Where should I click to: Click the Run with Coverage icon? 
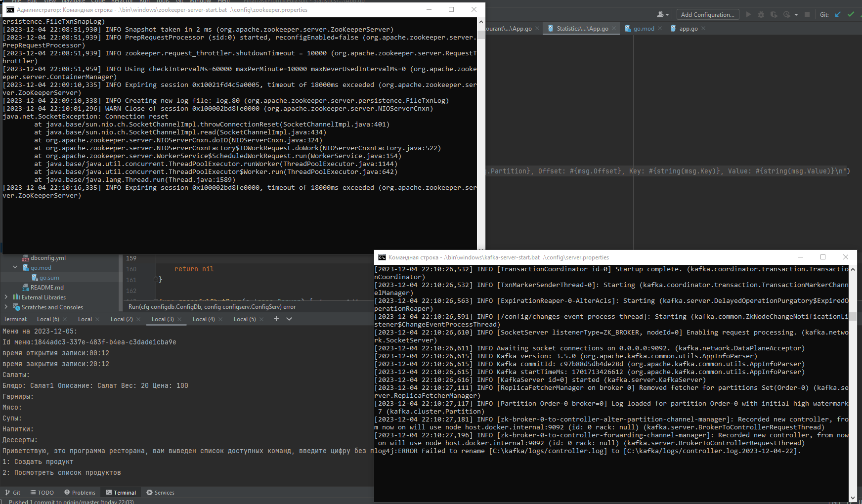(774, 15)
